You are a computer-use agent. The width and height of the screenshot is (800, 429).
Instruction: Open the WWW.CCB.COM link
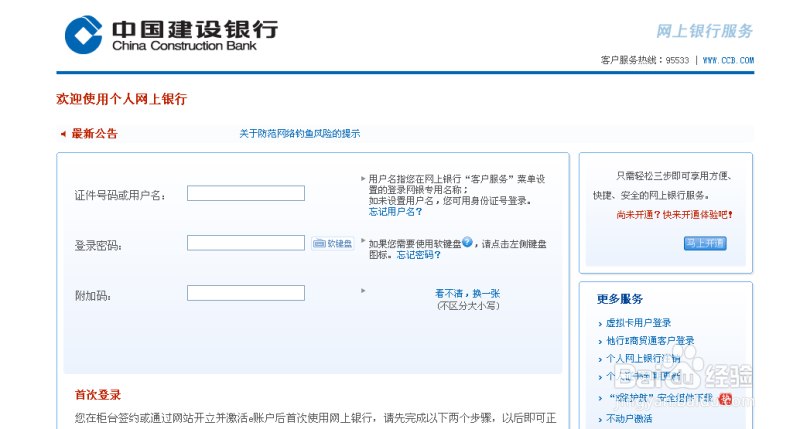[x=728, y=60]
